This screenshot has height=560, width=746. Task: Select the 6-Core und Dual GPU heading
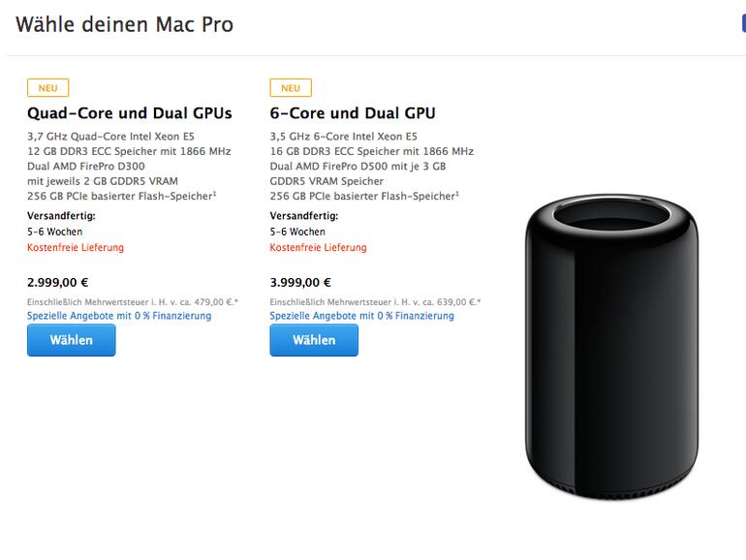[352, 113]
